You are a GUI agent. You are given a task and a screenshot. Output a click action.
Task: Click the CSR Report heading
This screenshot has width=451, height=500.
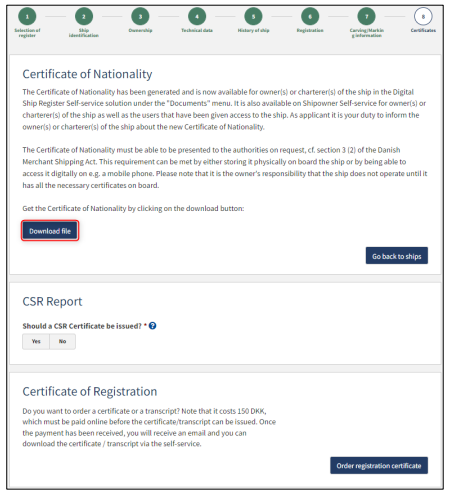[x=52, y=301]
